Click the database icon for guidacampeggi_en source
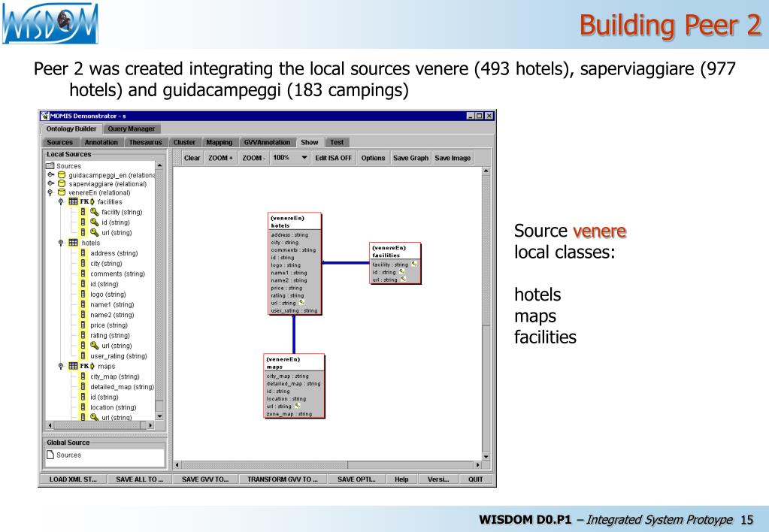Viewport: 769px width, 532px height. pos(62,175)
